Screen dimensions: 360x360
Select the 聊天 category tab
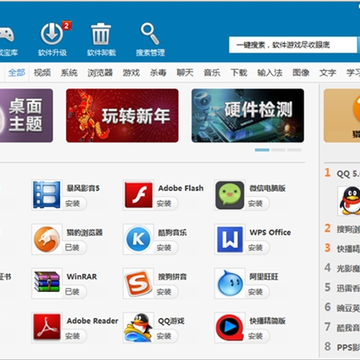pos(185,72)
